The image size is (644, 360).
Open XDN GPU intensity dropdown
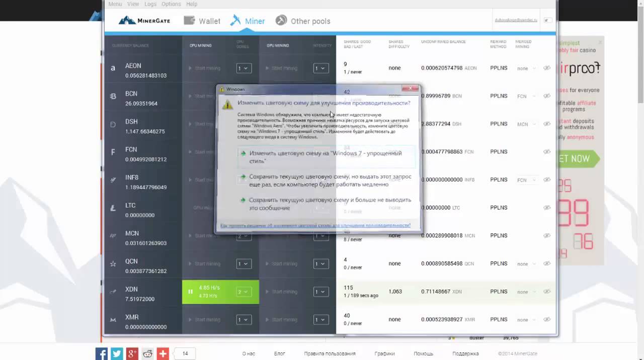click(x=321, y=292)
